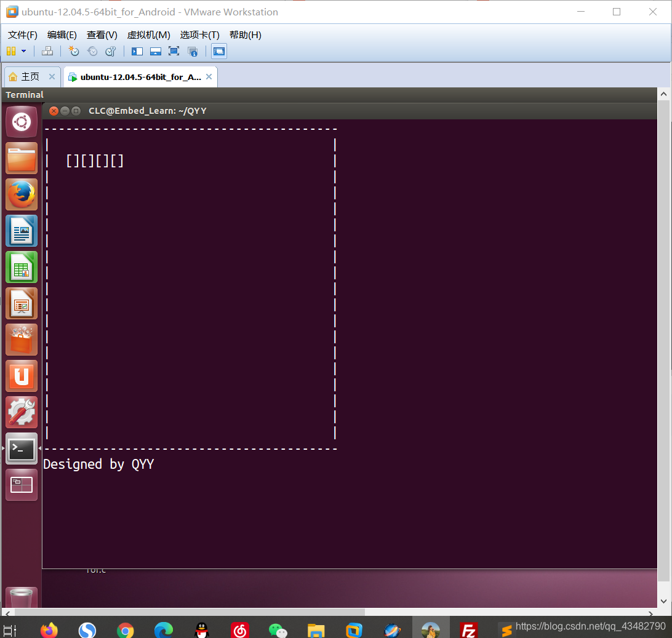Open Microsoft Edge from the taskbar
672x638 pixels.
click(x=163, y=631)
